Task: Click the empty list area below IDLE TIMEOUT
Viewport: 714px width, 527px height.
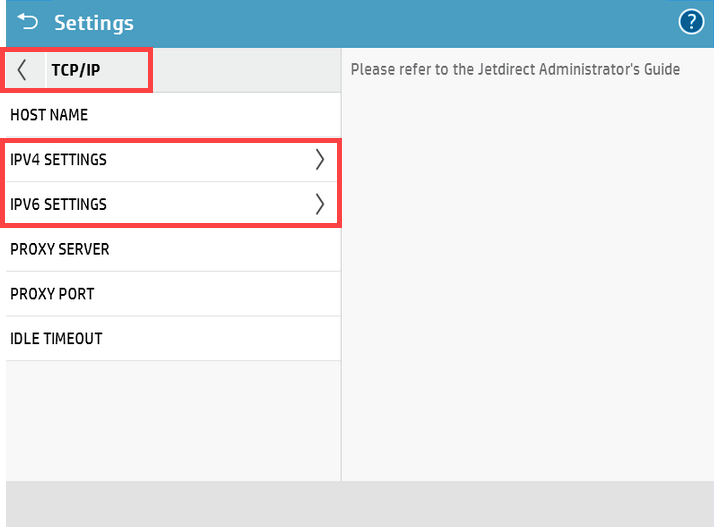Action: point(172,420)
